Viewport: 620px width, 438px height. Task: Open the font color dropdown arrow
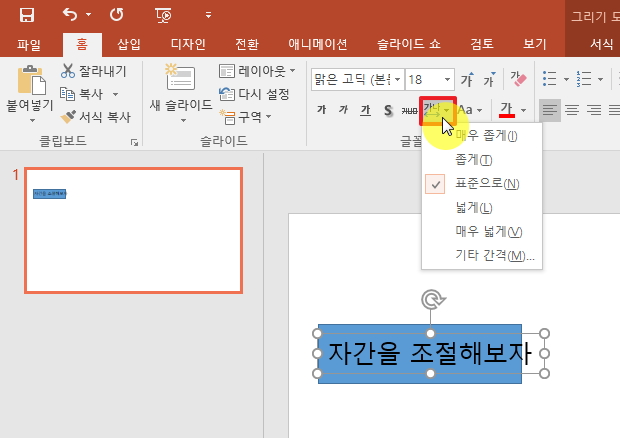[523, 110]
